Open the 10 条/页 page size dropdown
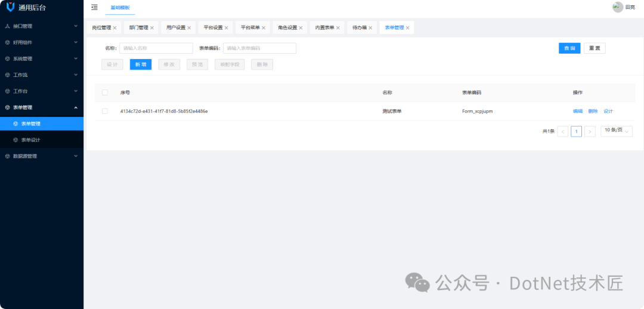644x309 pixels. tap(617, 131)
